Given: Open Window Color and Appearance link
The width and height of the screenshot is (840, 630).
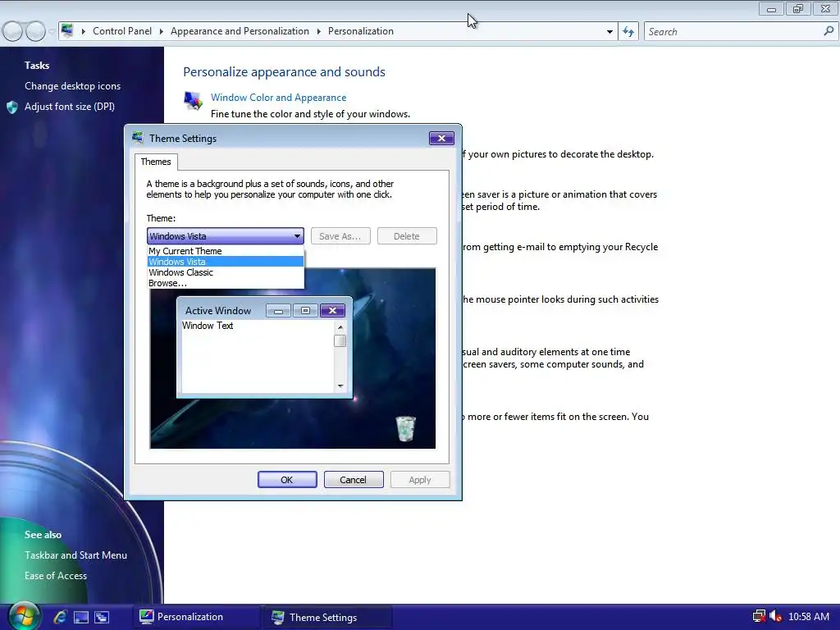Looking at the screenshot, I should tap(279, 98).
